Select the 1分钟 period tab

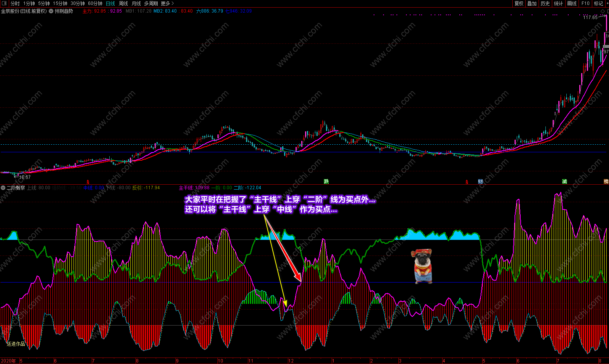29,3
